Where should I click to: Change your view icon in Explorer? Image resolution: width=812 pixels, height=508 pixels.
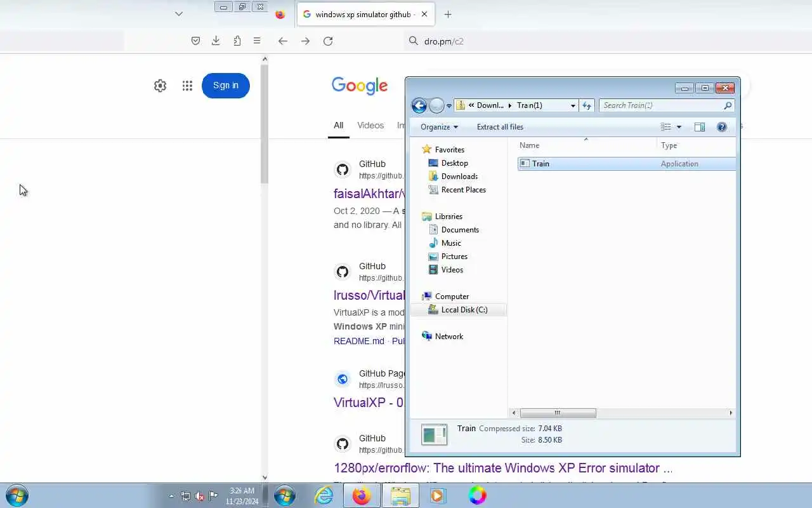(x=665, y=127)
